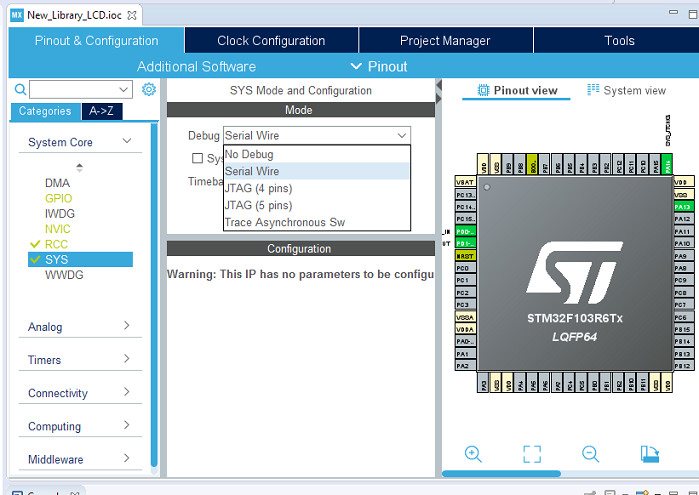Sort System Core list with up-down arrows
This screenshot has width=699, height=495.
coord(79,167)
